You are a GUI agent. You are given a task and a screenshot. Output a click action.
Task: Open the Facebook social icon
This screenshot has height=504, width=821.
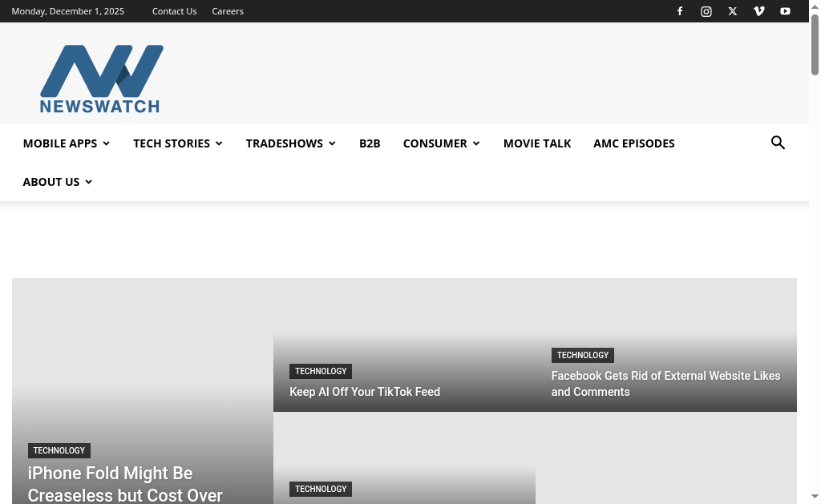click(x=680, y=11)
